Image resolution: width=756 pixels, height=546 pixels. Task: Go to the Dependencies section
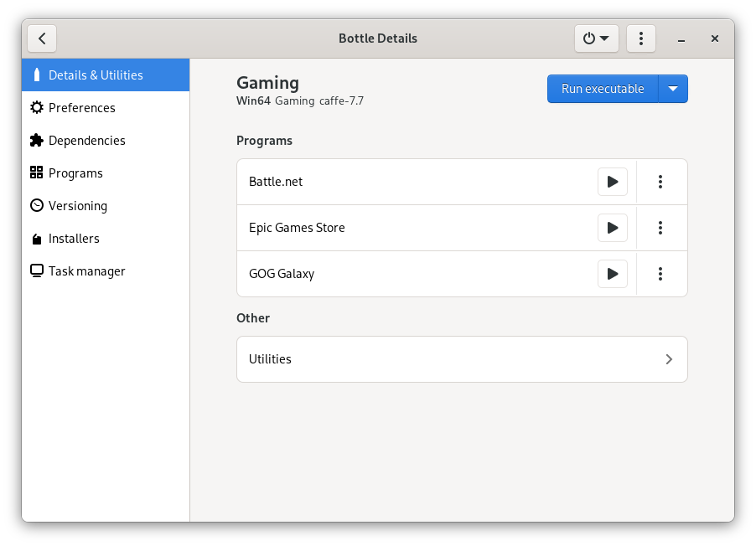106,141
